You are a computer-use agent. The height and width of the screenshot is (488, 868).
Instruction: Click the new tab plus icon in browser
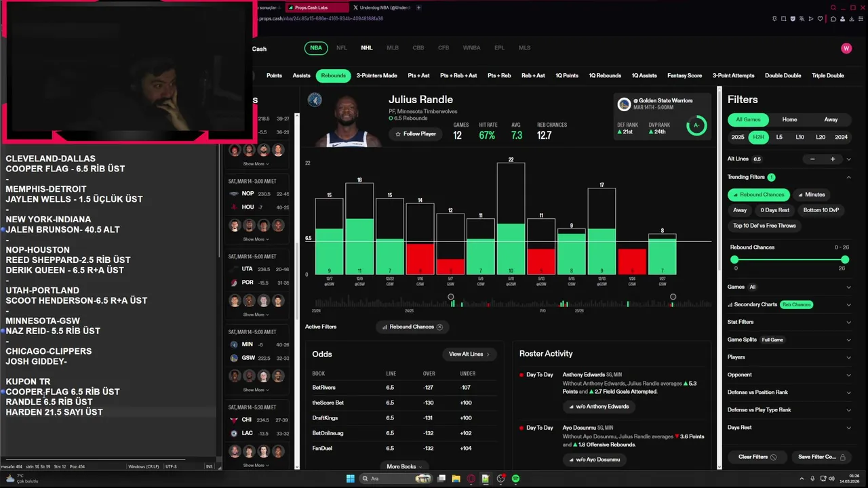tap(418, 7)
